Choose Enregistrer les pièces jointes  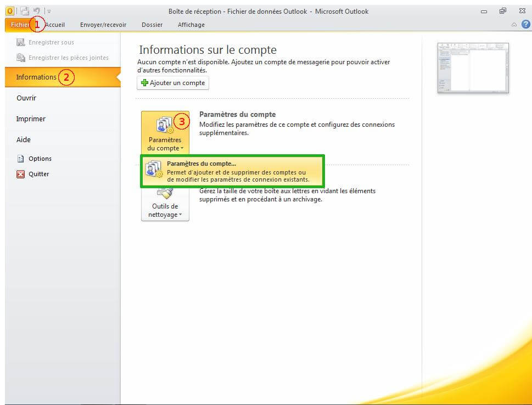(68, 58)
